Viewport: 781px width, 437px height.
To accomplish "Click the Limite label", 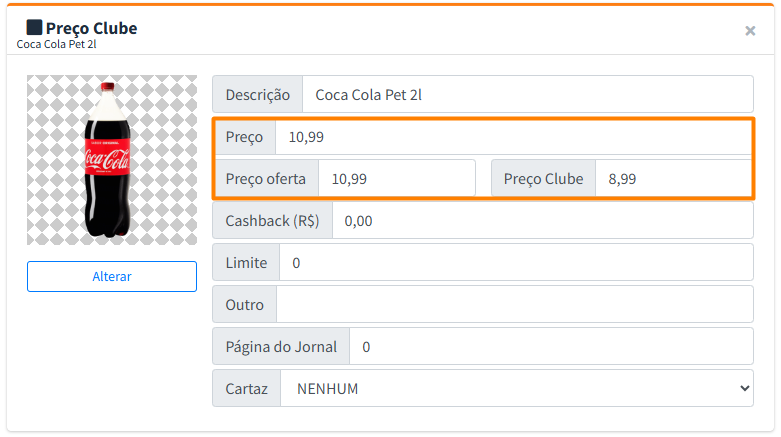I will pyautogui.click(x=246, y=263).
